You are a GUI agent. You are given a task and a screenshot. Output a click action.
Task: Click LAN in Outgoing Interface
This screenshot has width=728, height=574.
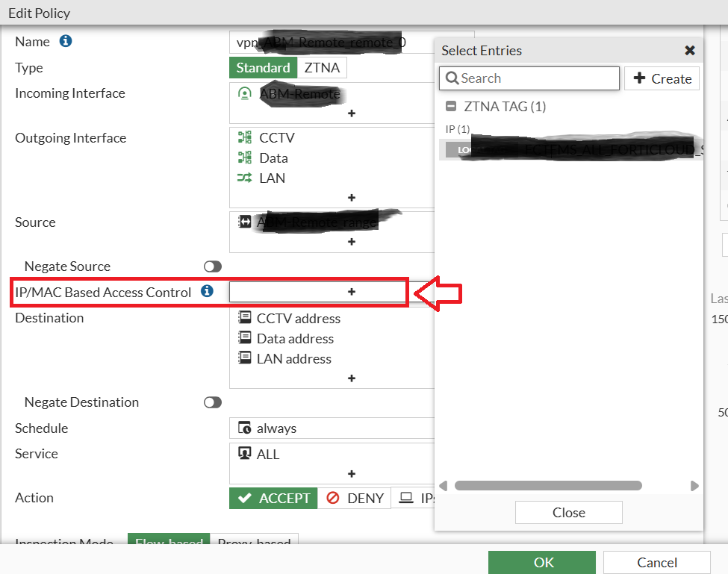(x=272, y=178)
